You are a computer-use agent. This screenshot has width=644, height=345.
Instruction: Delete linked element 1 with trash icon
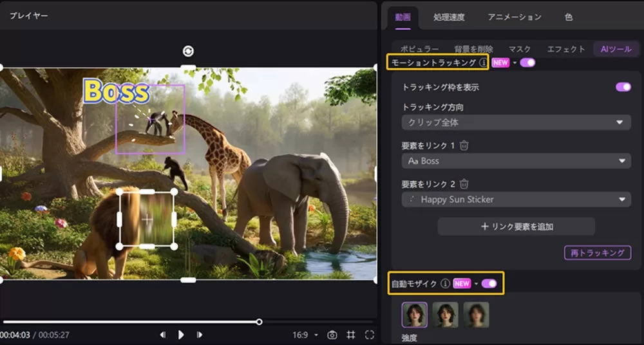tap(464, 145)
